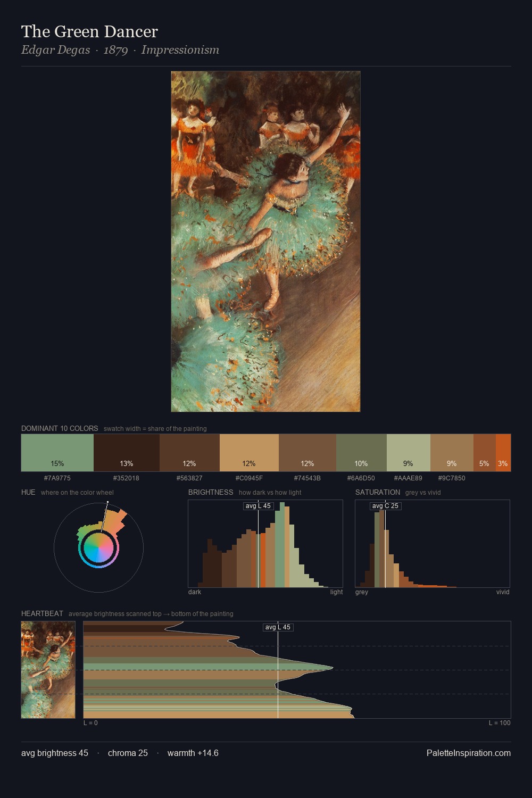This screenshot has width=532, height=798.
Task: Click the 'DOMINANT 10 COLORS' heading
Action: pos(60,428)
